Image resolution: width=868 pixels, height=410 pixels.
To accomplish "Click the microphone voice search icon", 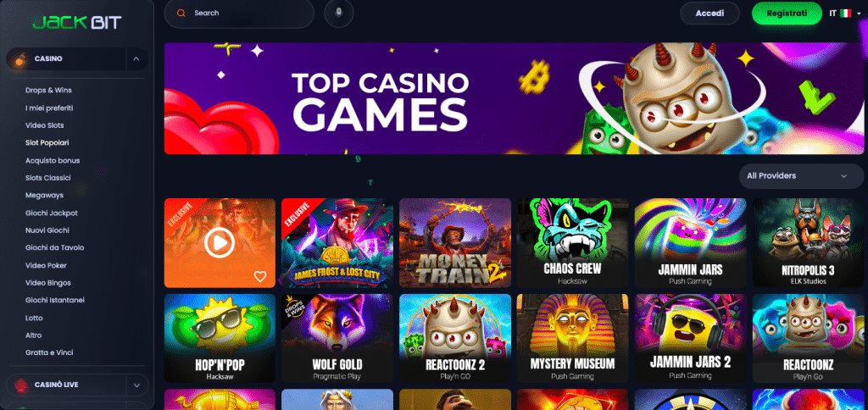I will point(339,14).
